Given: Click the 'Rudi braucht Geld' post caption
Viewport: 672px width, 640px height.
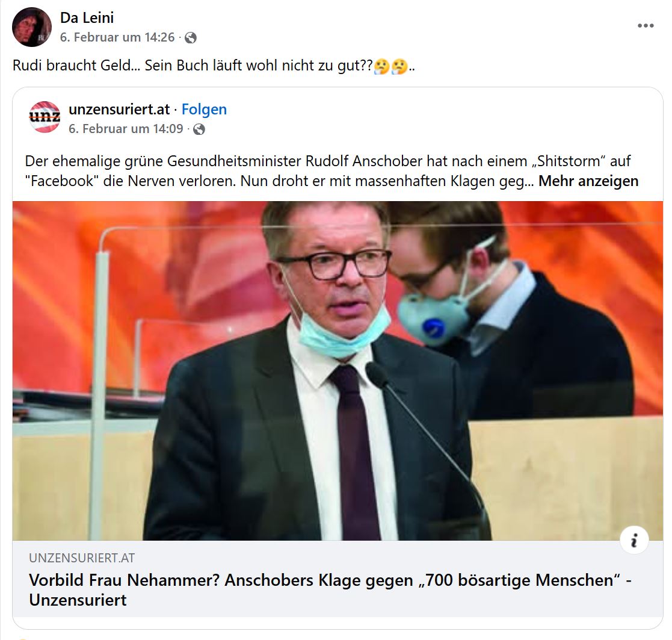Looking at the screenshot, I should coord(214,66).
